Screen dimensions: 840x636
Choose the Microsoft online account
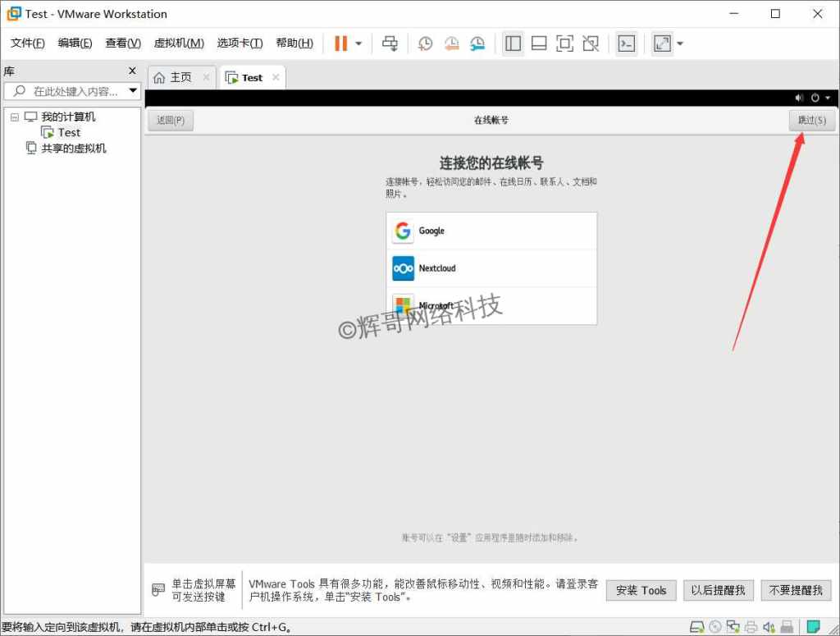pos(491,305)
